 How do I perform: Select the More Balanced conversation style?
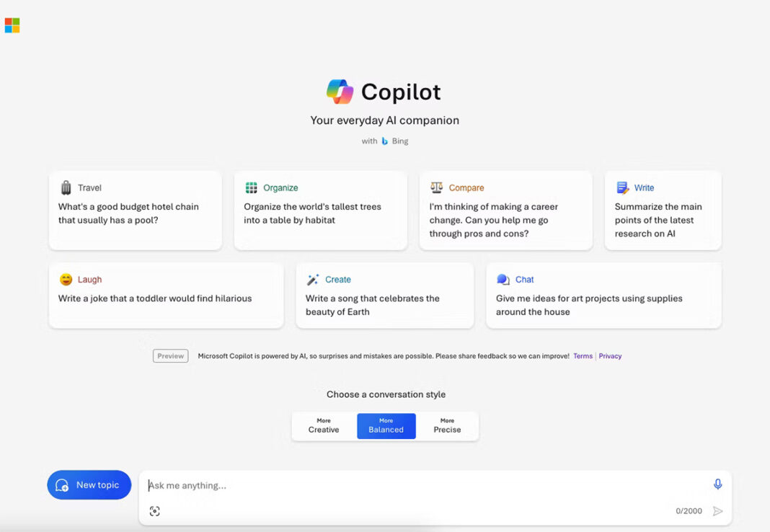pos(386,425)
